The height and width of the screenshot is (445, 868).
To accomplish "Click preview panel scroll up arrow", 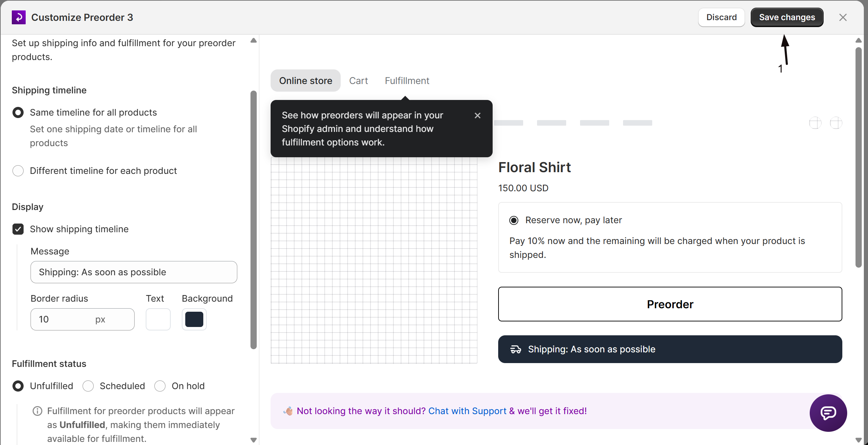I will tap(859, 40).
